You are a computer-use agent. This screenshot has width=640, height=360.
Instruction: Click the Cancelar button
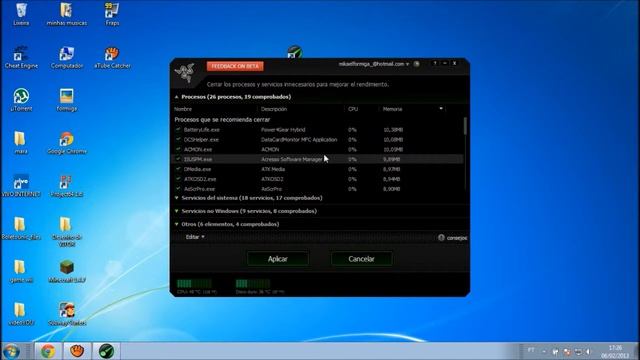click(361, 259)
